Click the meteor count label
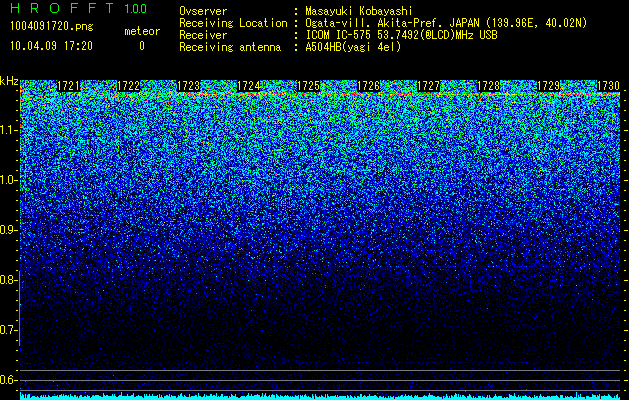 coord(142,31)
